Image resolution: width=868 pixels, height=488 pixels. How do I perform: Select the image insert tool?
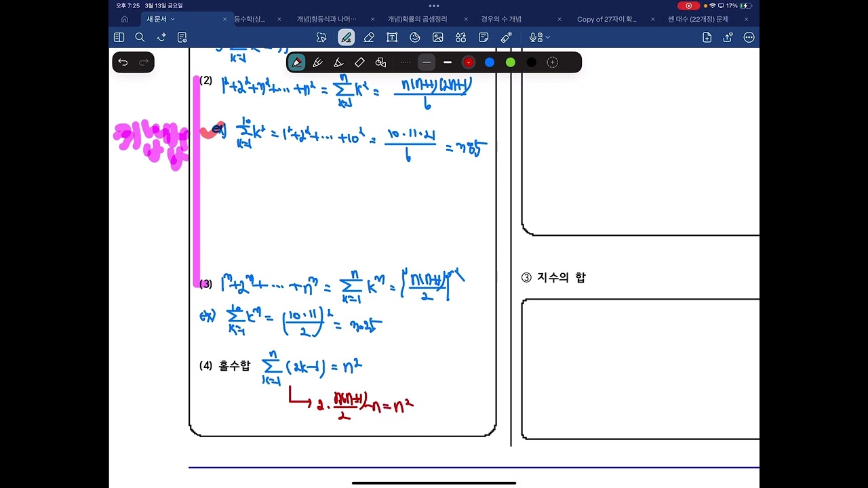(438, 37)
